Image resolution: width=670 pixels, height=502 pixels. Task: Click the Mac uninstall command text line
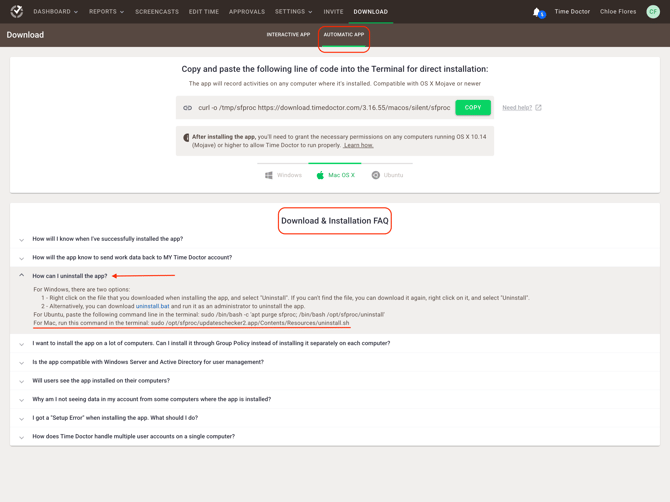[x=191, y=323]
